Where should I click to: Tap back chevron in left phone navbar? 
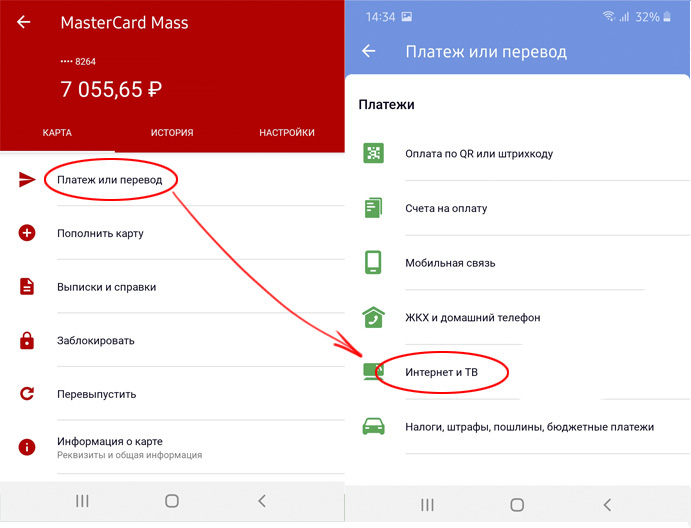[262, 501]
